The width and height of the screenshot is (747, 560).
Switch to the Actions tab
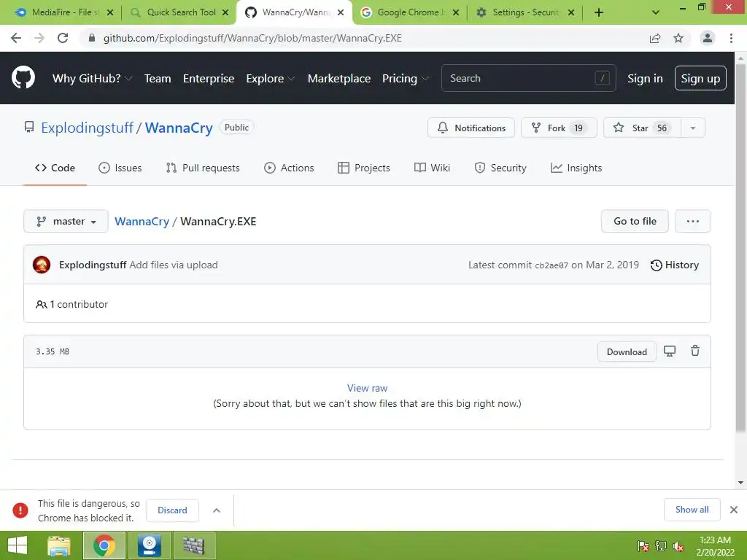pyautogui.click(x=289, y=168)
